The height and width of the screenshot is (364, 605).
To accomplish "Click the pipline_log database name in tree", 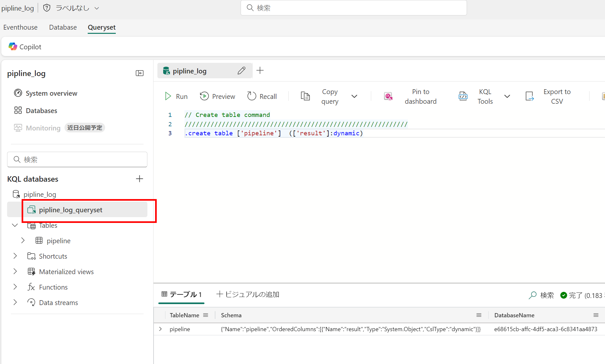I will pos(40,194).
